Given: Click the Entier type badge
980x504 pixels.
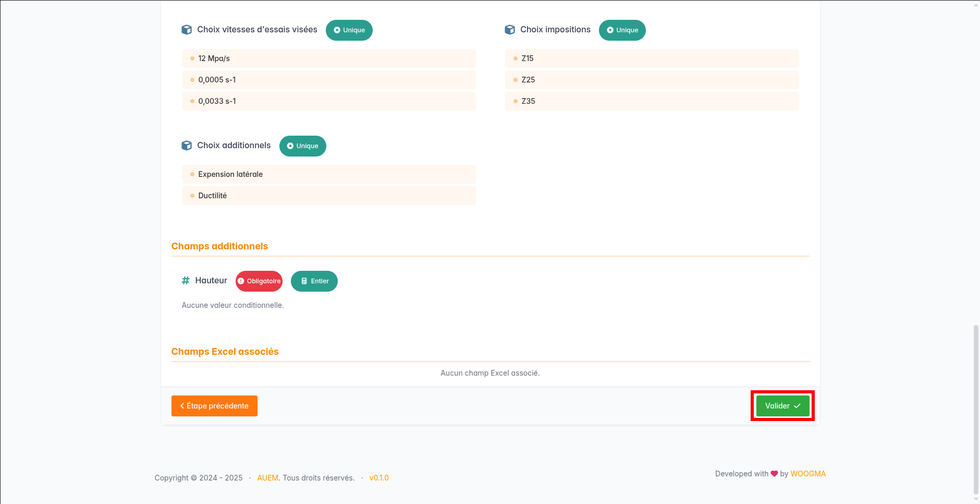Looking at the screenshot, I should pyautogui.click(x=314, y=281).
